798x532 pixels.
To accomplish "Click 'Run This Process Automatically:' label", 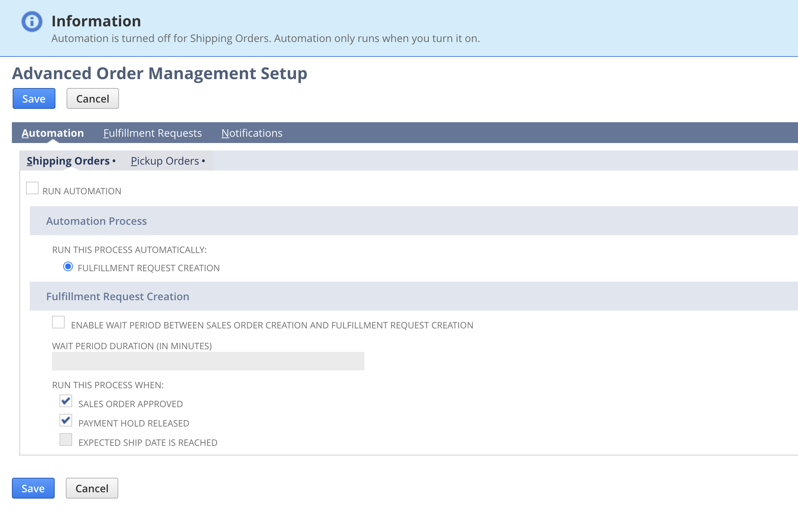I will [x=129, y=250].
